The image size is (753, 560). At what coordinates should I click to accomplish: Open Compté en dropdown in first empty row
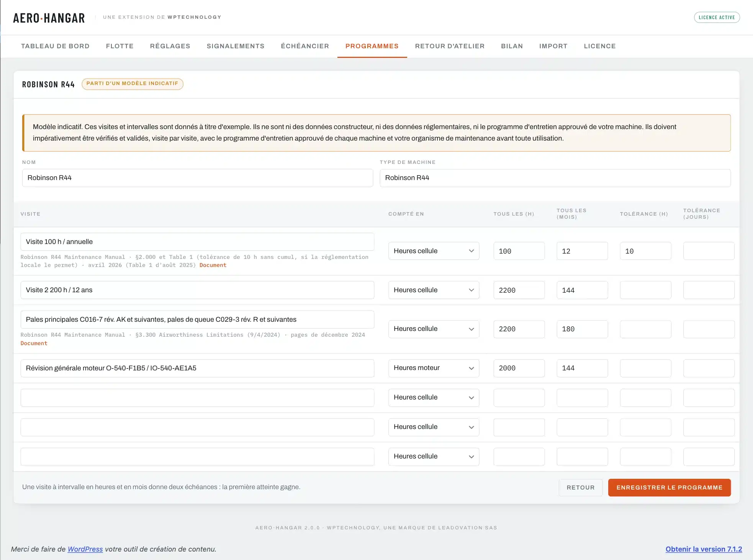click(x=434, y=397)
